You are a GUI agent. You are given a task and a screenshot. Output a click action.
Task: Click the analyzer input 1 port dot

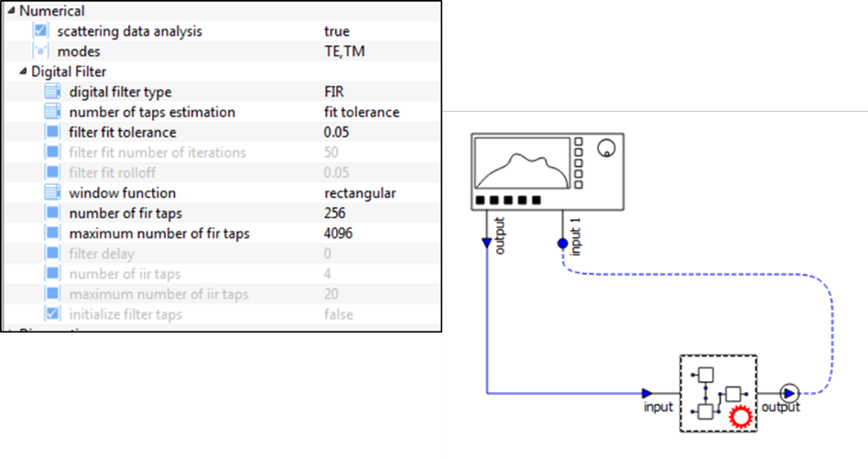tap(562, 243)
